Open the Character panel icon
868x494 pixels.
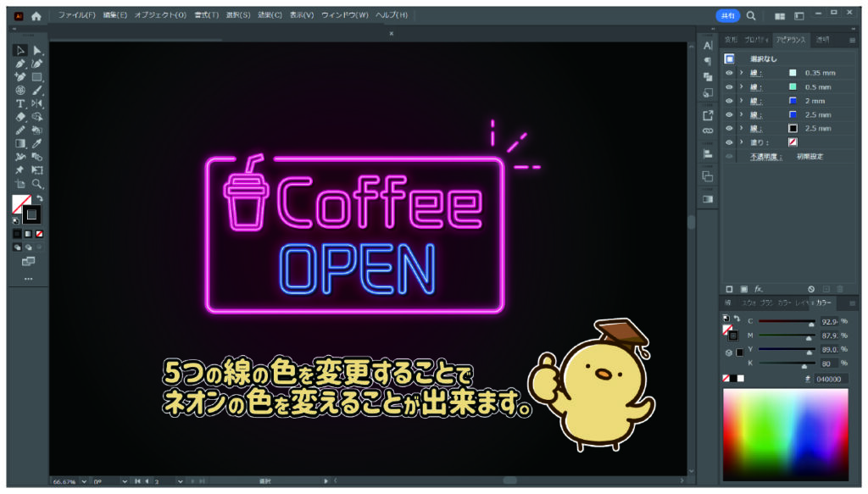pos(708,46)
